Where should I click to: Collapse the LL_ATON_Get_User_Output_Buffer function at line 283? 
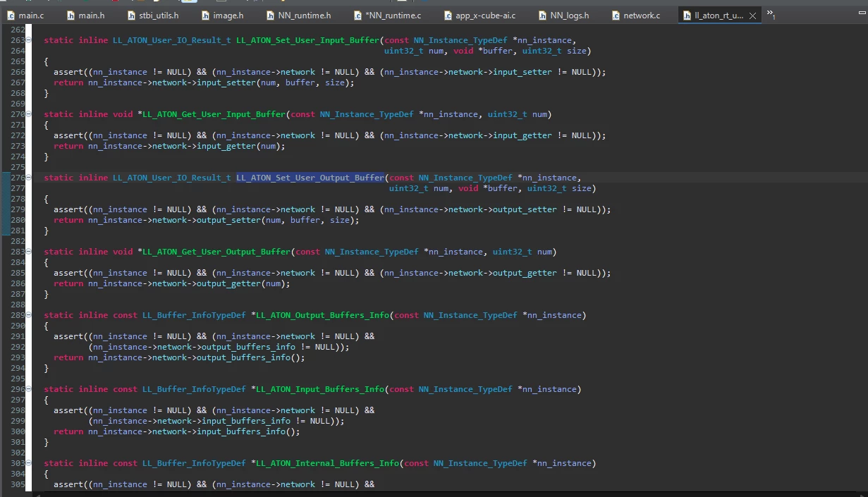point(29,252)
